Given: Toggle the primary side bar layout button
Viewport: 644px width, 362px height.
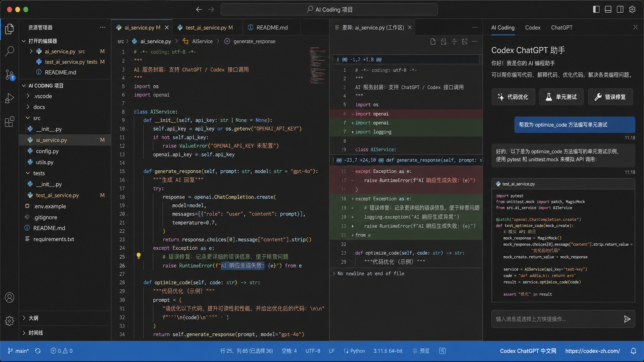Looking at the screenshot, I should (596, 9).
